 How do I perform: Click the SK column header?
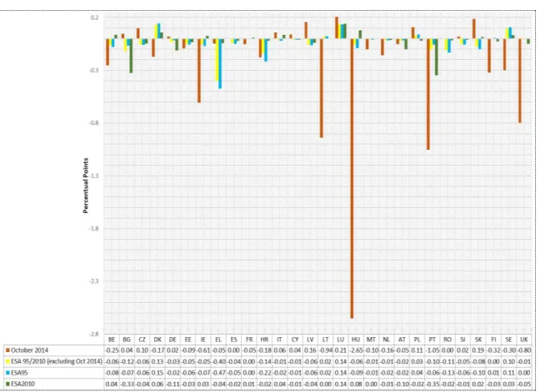(478, 340)
